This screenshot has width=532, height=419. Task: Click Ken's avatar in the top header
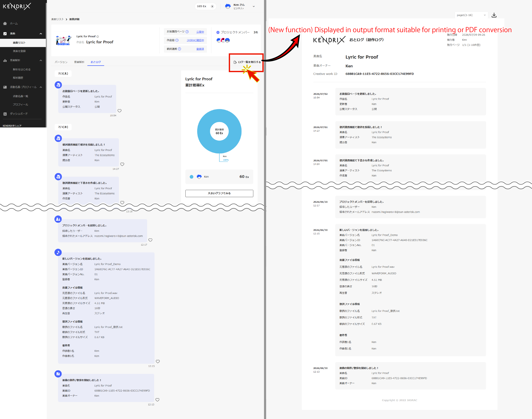[228, 6]
